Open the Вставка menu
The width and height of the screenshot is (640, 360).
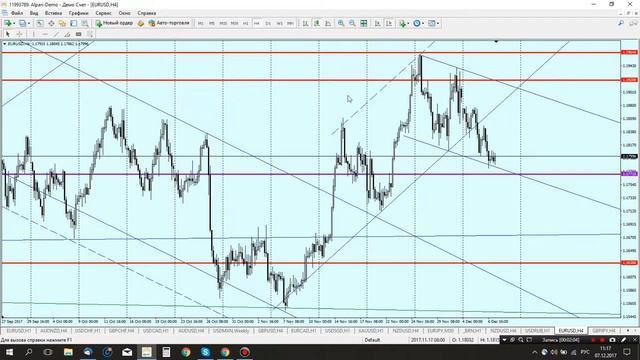pos(53,13)
